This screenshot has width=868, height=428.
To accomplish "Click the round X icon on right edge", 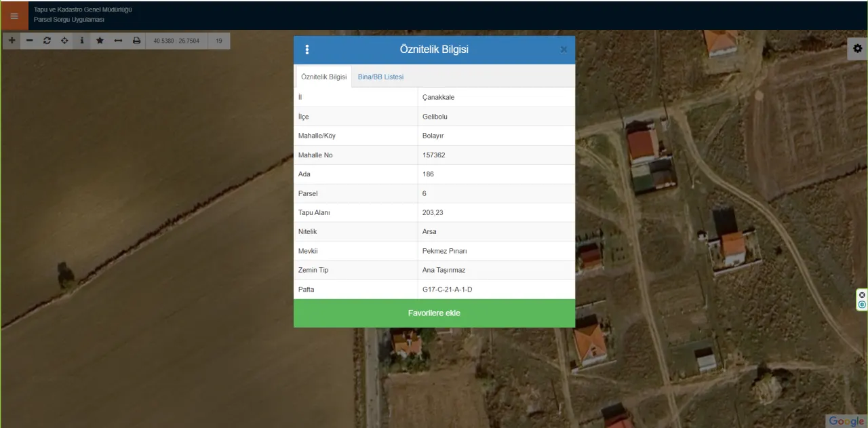I will 862,295.
